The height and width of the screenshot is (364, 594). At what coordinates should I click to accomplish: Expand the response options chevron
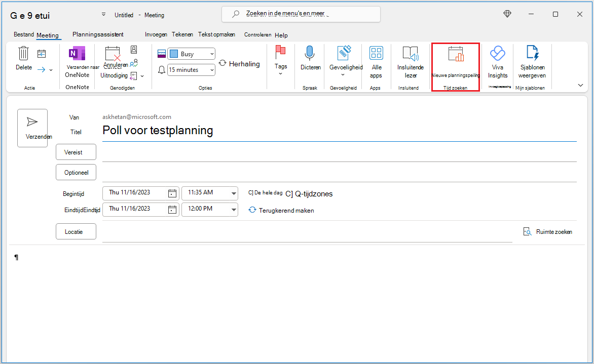[x=142, y=76]
